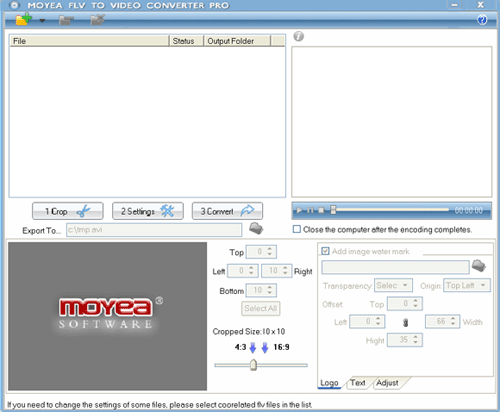500x412 pixels.
Task: Click the Output Folder column header
Action: (237, 41)
